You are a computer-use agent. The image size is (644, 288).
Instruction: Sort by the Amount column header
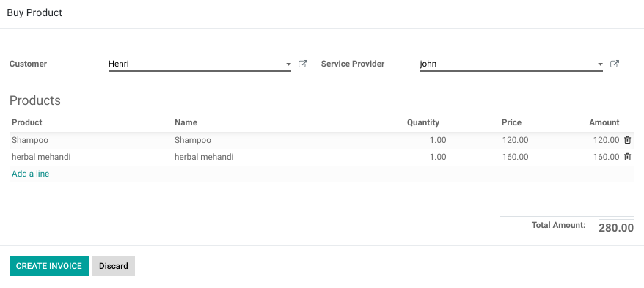604,122
